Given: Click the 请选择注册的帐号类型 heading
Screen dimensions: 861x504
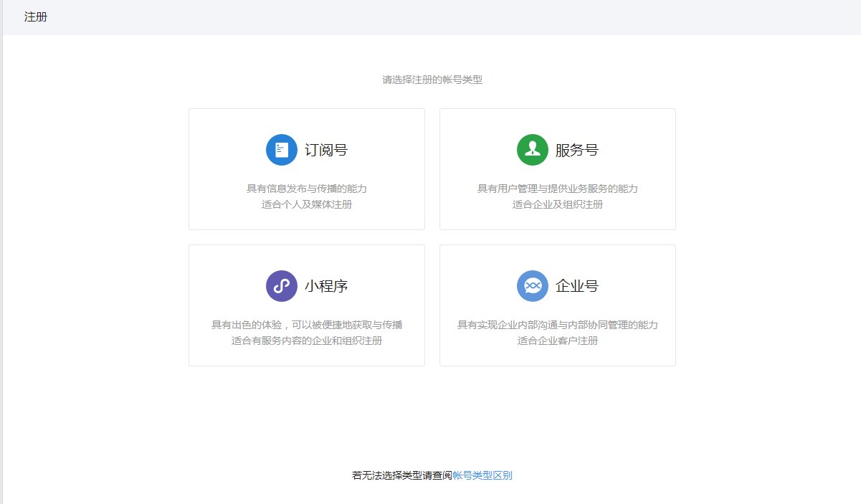Looking at the screenshot, I should click(x=430, y=79).
